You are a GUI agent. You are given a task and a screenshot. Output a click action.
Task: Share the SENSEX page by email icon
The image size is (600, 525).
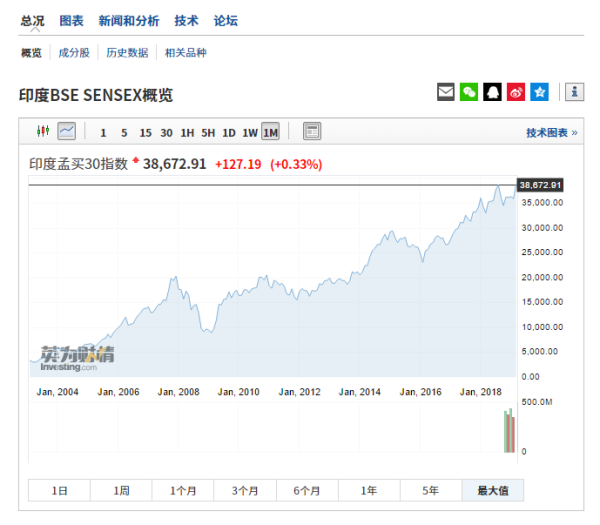(446, 92)
